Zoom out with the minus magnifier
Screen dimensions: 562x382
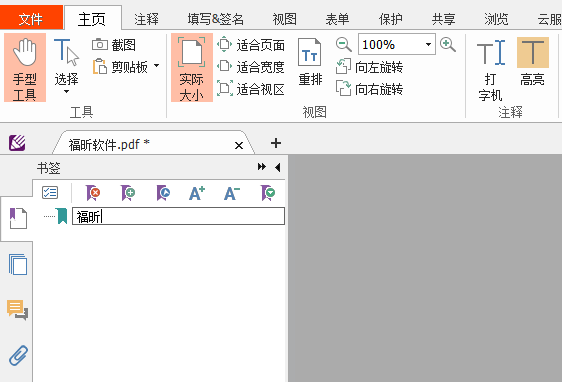click(343, 45)
